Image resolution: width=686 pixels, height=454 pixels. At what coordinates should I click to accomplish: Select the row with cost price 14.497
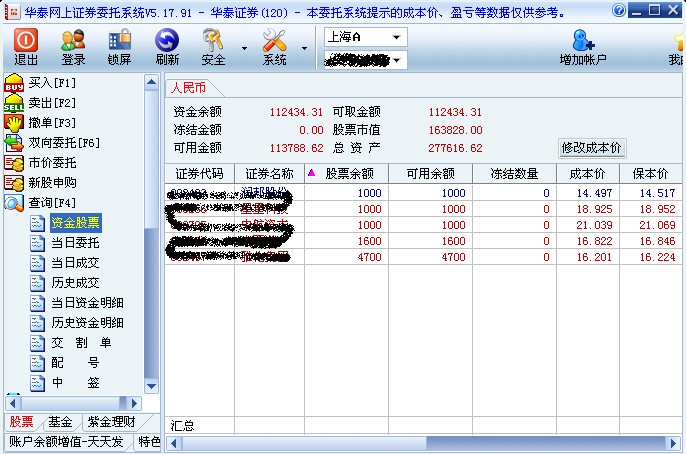coord(423,193)
